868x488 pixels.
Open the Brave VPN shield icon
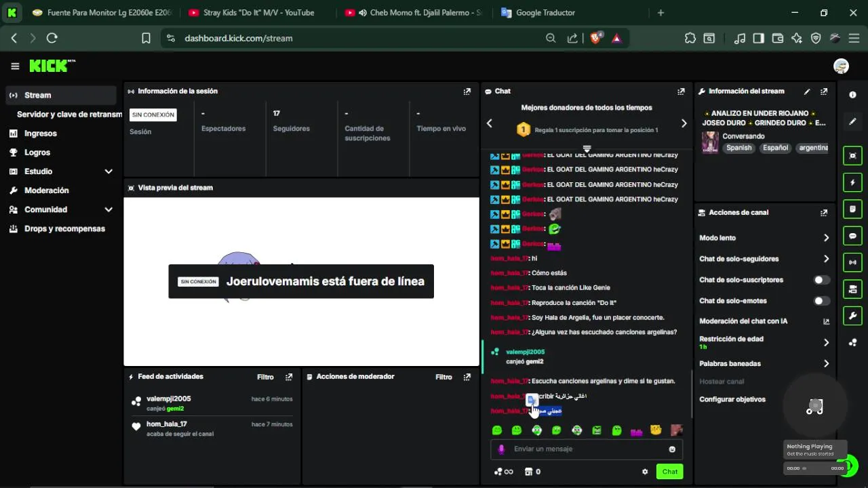(816, 39)
